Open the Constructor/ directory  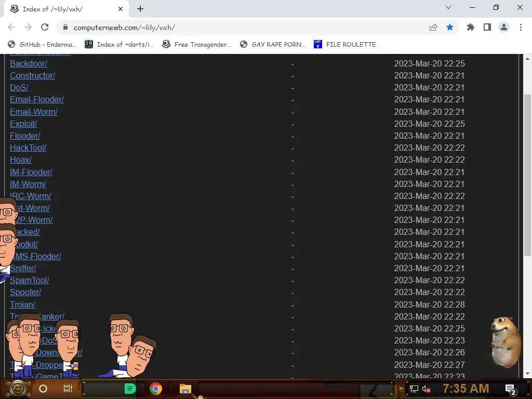[x=33, y=76]
